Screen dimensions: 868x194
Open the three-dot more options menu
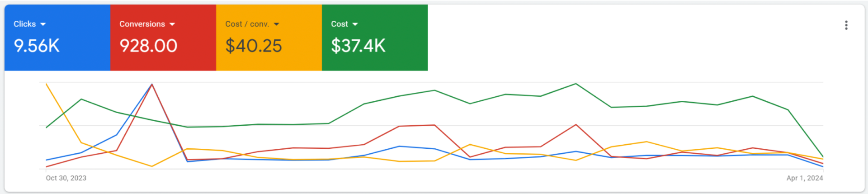[846, 25]
